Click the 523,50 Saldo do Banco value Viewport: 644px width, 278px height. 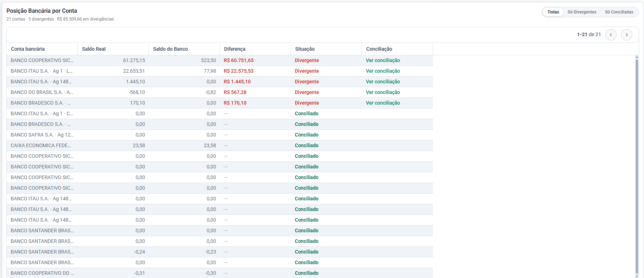click(209, 60)
